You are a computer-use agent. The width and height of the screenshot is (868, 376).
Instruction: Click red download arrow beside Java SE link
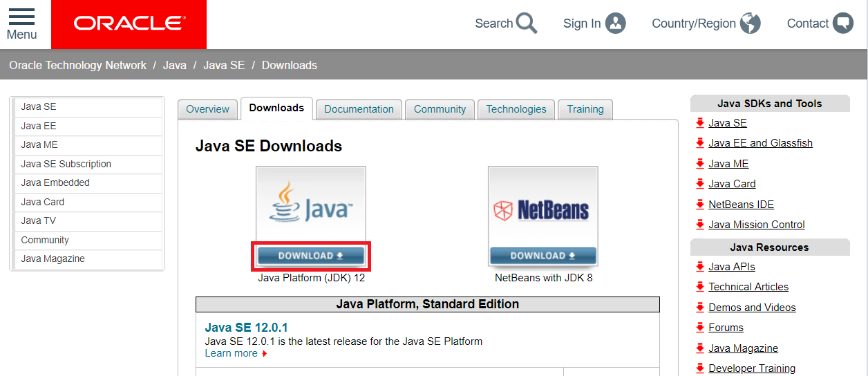700,123
